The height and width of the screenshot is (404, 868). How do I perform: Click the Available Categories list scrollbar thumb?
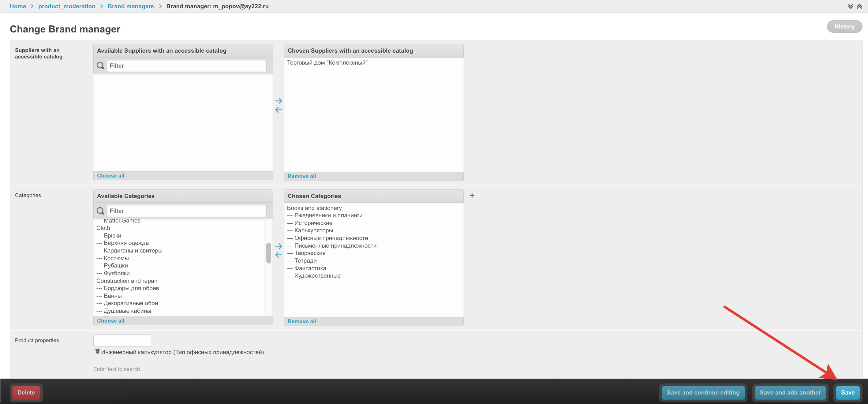tap(268, 253)
